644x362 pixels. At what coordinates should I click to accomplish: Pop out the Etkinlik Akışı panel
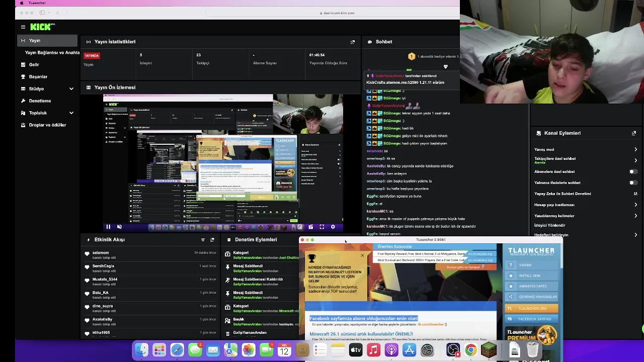[x=212, y=240]
